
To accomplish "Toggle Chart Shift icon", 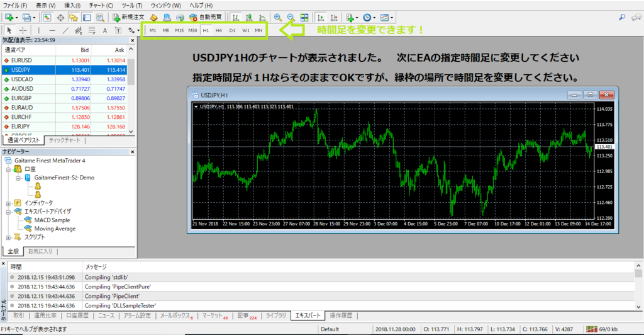I will (334, 17).
